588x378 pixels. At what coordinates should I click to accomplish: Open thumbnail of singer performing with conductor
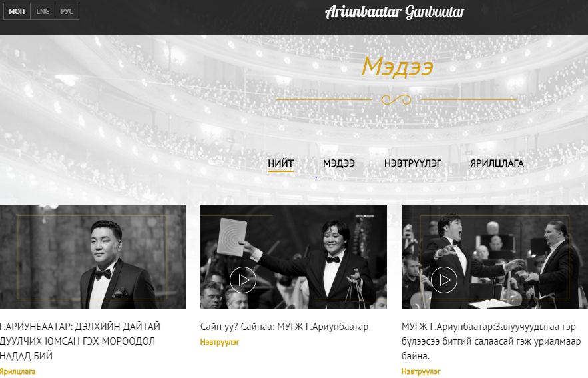click(x=495, y=257)
